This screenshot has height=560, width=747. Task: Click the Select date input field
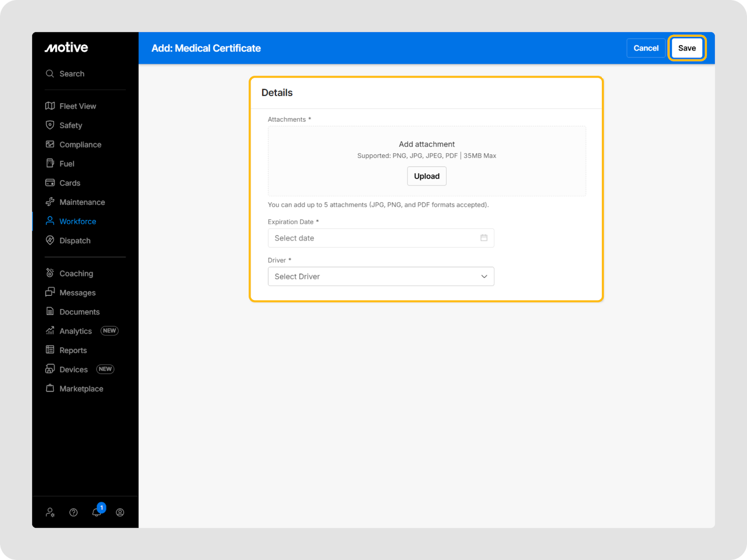coord(373,238)
